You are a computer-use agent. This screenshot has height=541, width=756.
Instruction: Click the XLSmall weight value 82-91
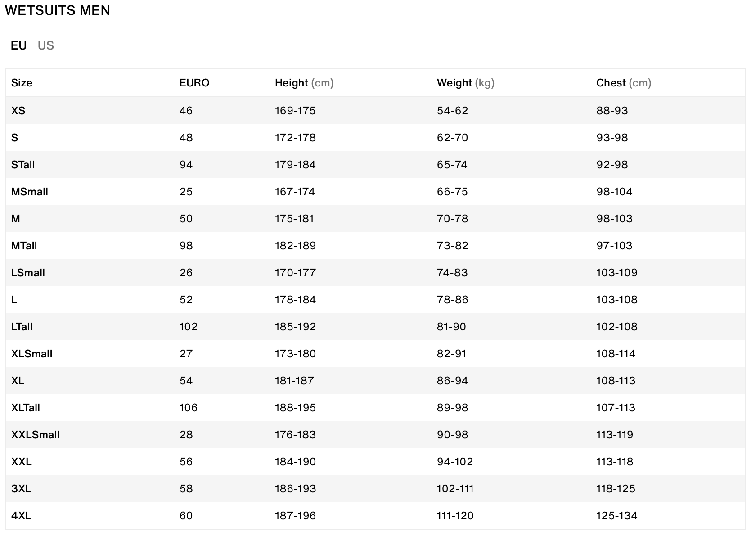pyautogui.click(x=451, y=354)
